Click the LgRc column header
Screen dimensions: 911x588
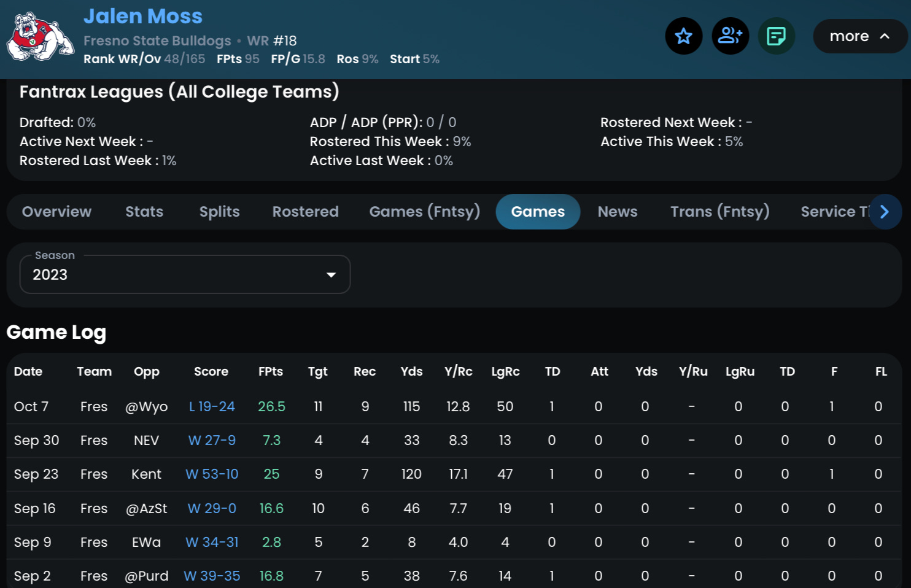(505, 371)
